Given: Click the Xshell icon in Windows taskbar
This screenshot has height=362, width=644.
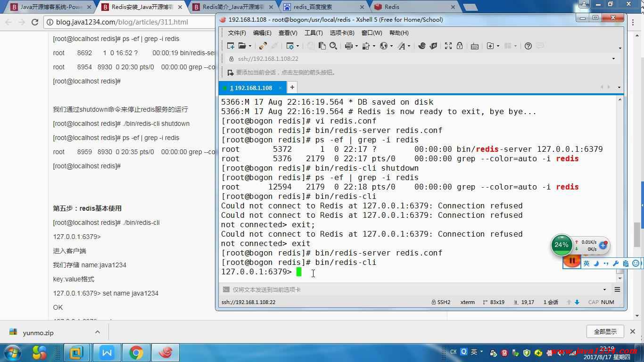Looking at the screenshot, I should coord(165,352).
